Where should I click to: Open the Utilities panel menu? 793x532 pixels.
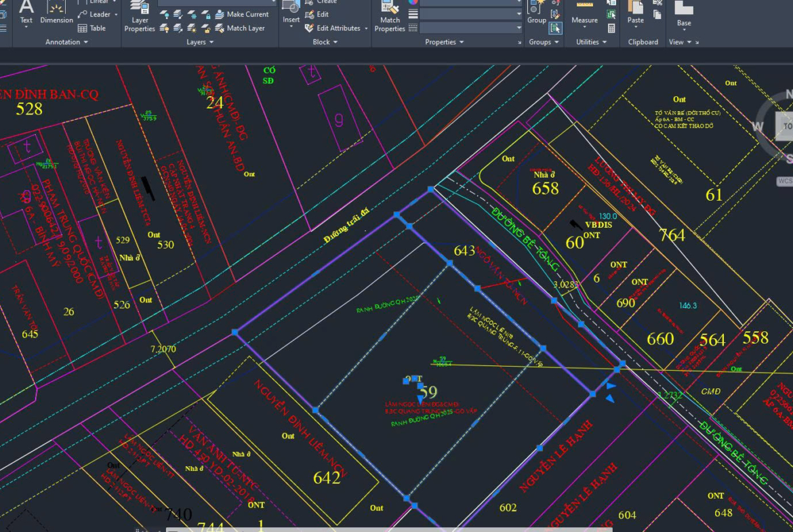coord(591,42)
